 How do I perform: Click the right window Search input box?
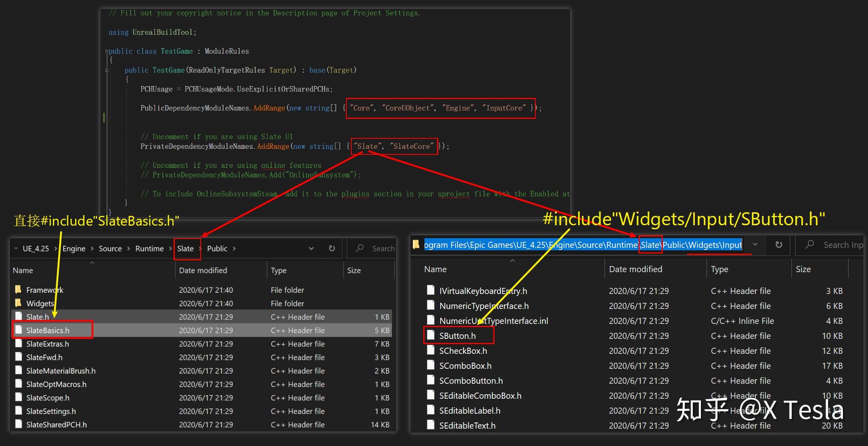point(842,245)
